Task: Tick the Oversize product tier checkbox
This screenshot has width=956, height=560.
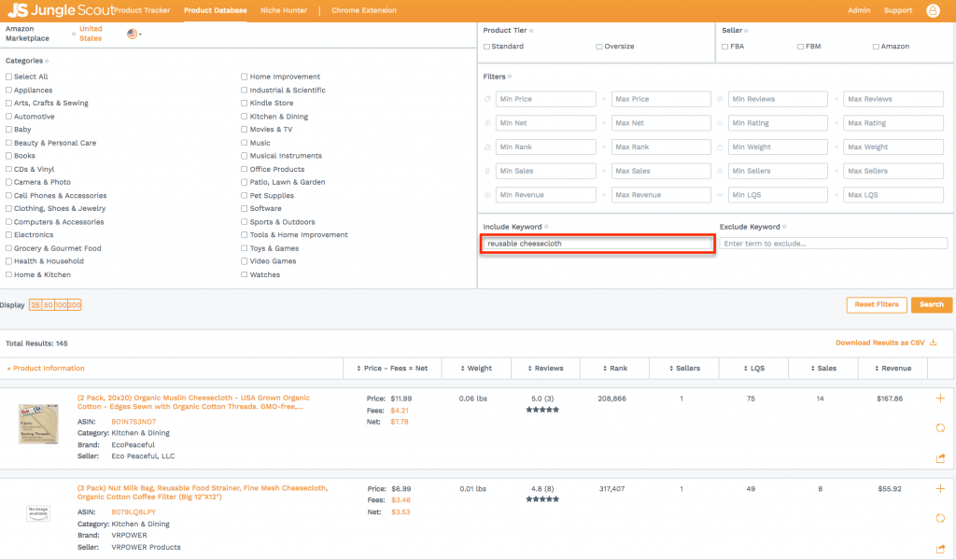Action: (x=598, y=47)
